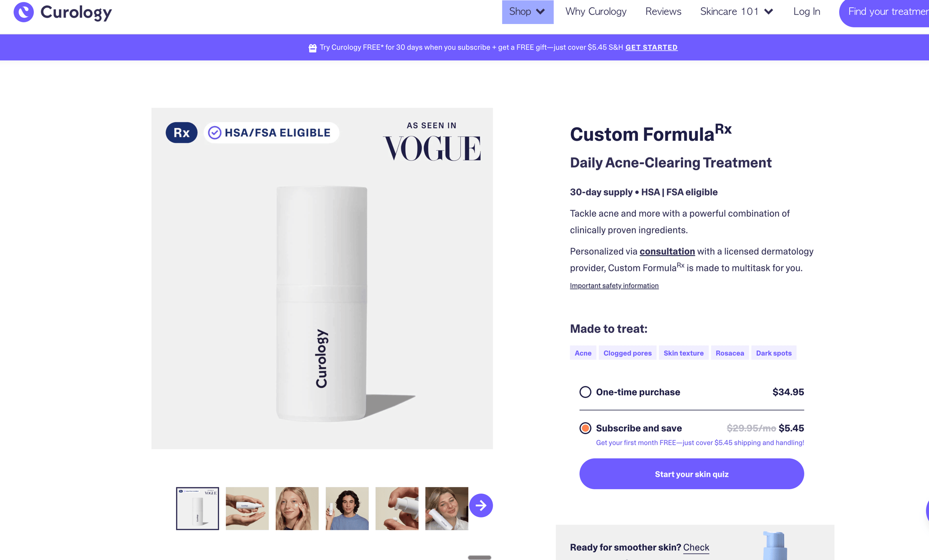Select the One-time purchase option
The width and height of the screenshot is (929, 560).
coord(585,392)
